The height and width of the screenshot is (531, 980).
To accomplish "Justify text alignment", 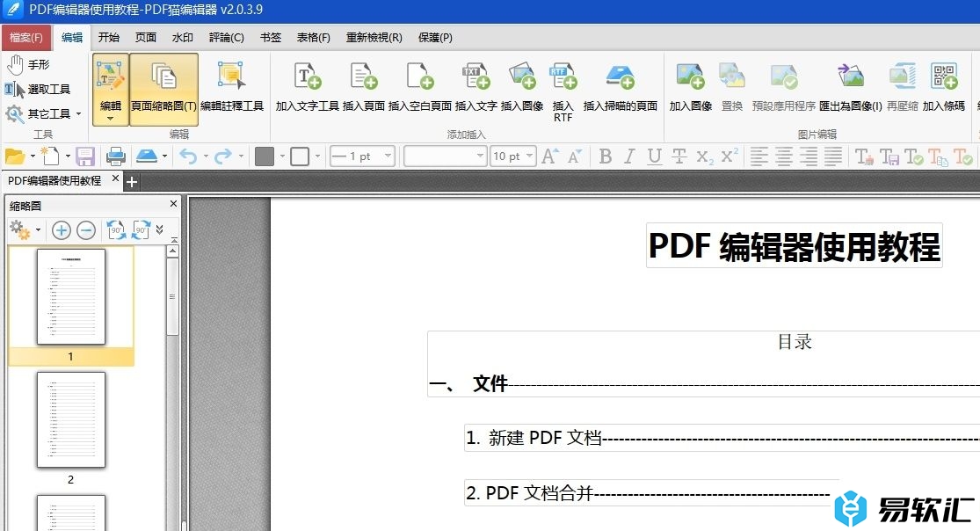I will [833, 156].
